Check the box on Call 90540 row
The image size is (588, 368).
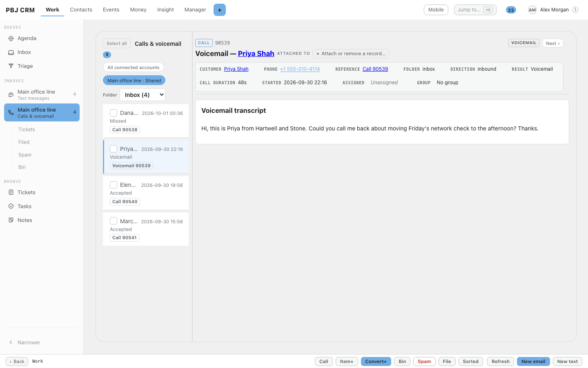point(114,185)
